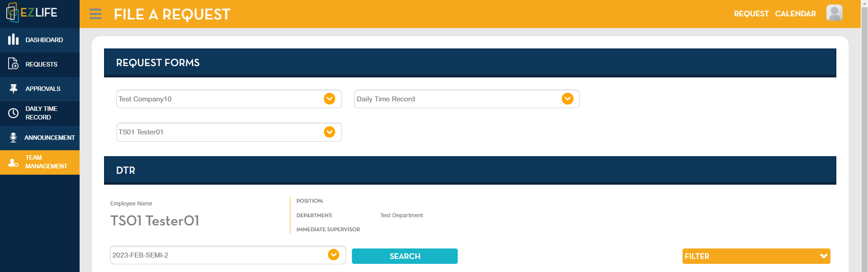Click the REQUEST FORMS section header

(x=470, y=63)
